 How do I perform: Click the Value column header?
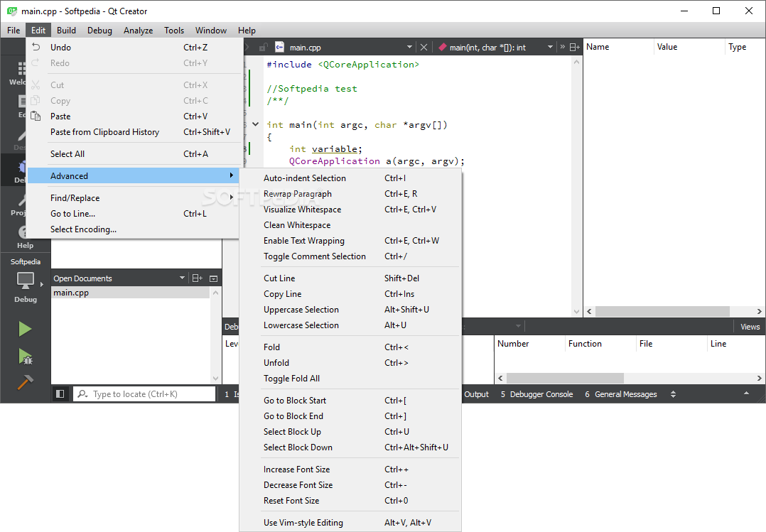pos(689,47)
